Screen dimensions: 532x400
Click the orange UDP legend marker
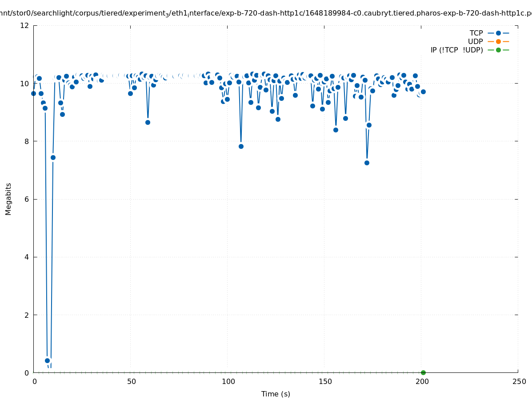click(x=498, y=41)
